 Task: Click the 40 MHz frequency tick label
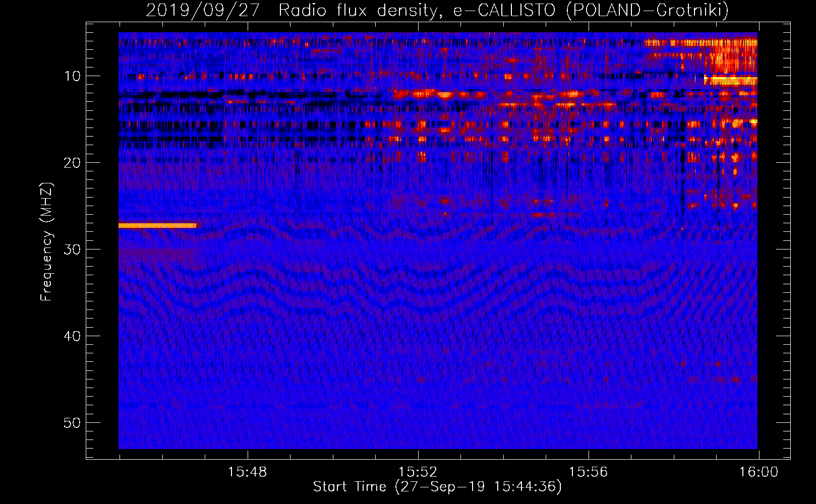[x=72, y=336]
